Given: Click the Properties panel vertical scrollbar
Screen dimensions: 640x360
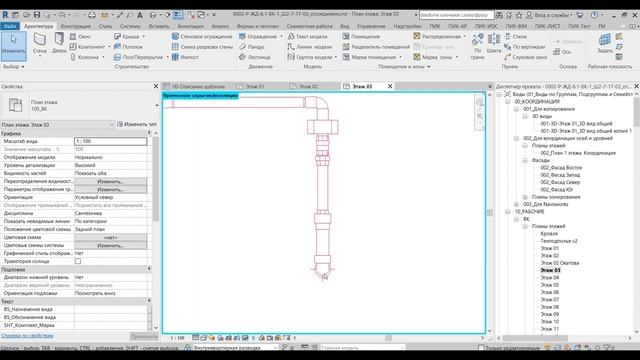Looking at the screenshot, I should pos(156,180).
